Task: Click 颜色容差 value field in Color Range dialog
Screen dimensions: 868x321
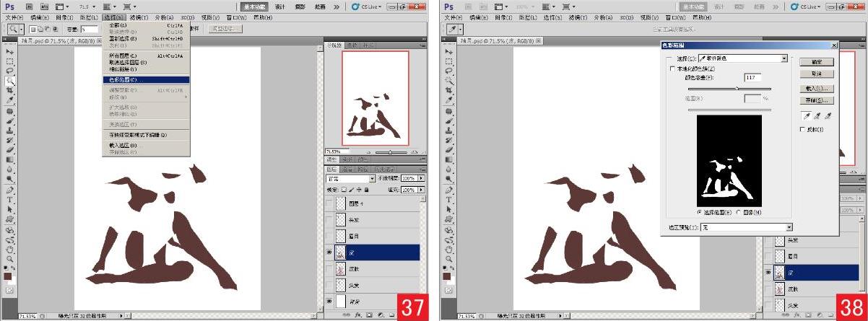Action: (752, 78)
